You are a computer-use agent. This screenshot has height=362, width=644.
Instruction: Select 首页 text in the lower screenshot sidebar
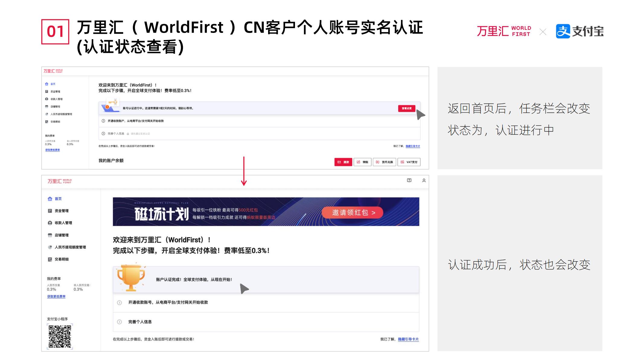(x=58, y=199)
